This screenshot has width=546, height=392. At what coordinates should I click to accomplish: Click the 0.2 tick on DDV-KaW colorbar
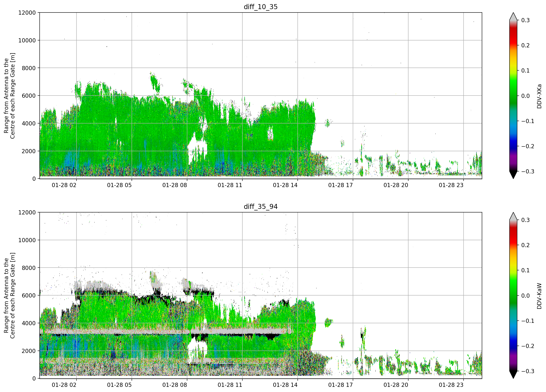pyautogui.click(x=525, y=245)
